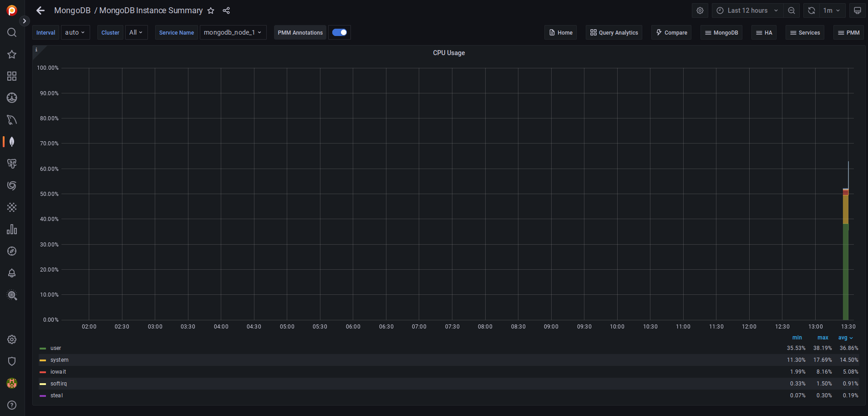The width and height of the screenshot is (868, 416).
Task: Select the MongoDB icon in the sidebar
Action: pyautogui.click(x=11, y=142)
